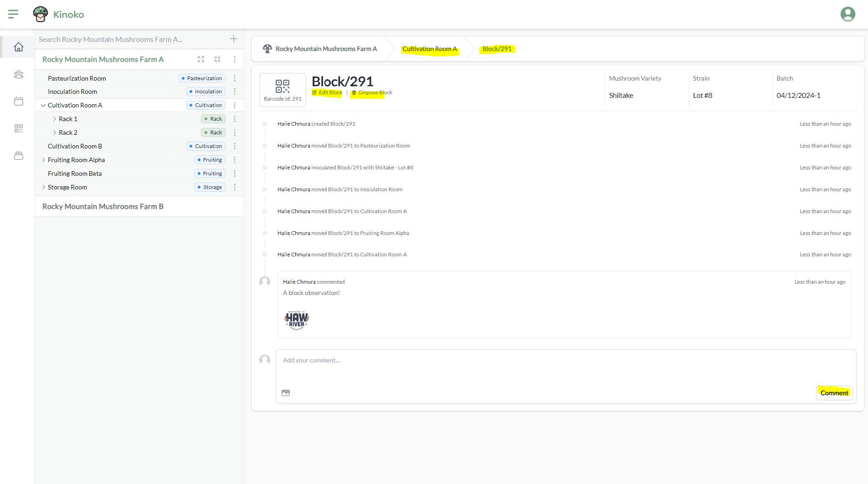Click the user profile avatar icon
Screen dimensions: 868x484
point(847,14)
